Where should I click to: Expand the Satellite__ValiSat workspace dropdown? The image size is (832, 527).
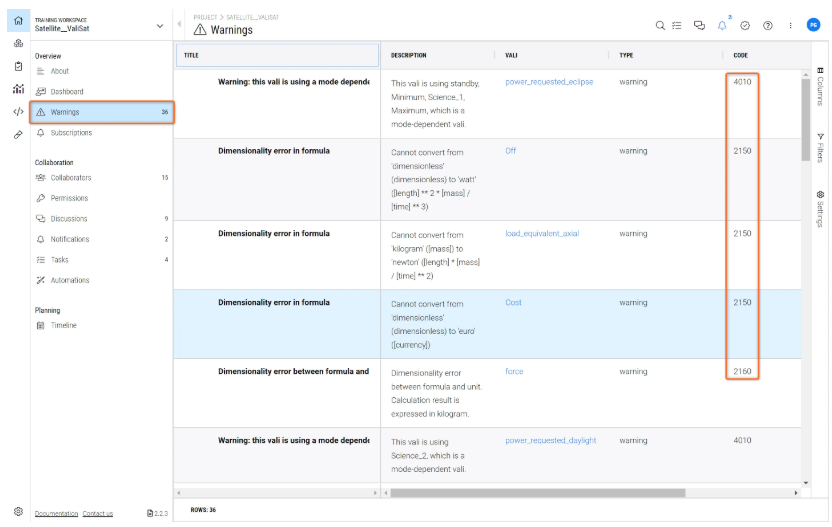(x=160, y=25)
